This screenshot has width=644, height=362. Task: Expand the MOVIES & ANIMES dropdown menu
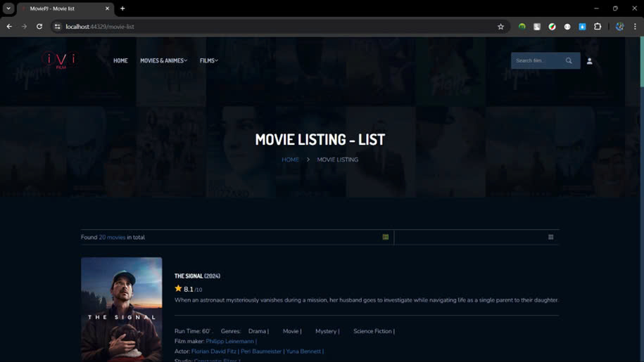click(163, 60)
